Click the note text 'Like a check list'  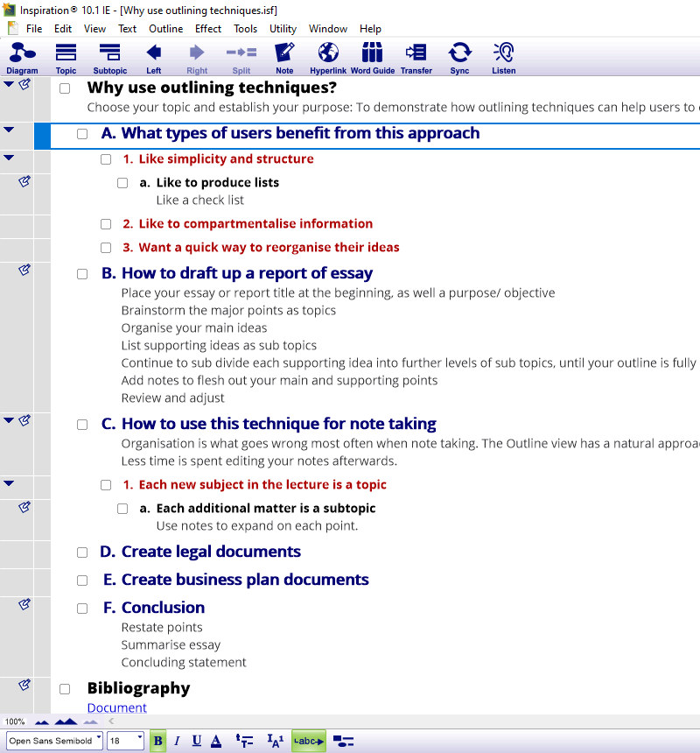(x=200, y=201)
